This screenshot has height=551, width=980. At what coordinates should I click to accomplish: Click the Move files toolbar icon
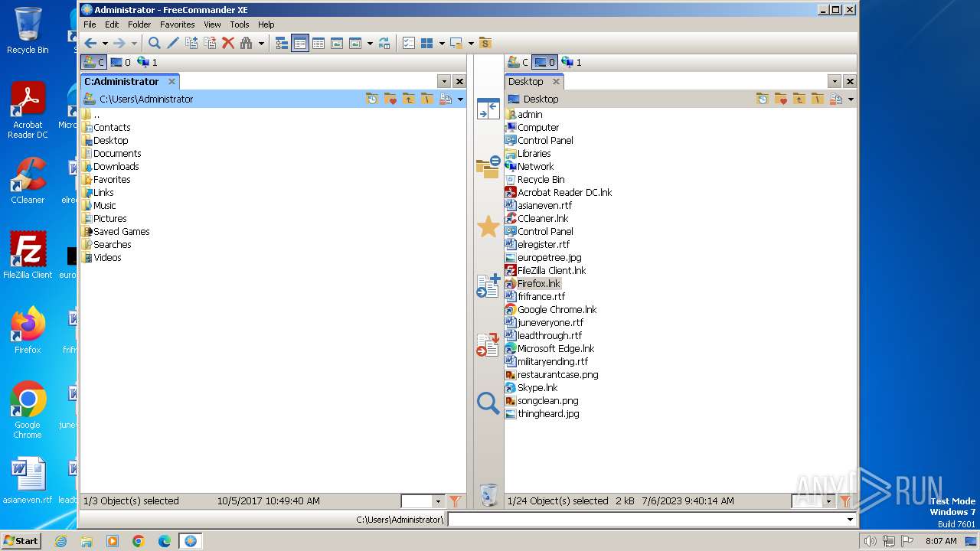tap(210, 44)
